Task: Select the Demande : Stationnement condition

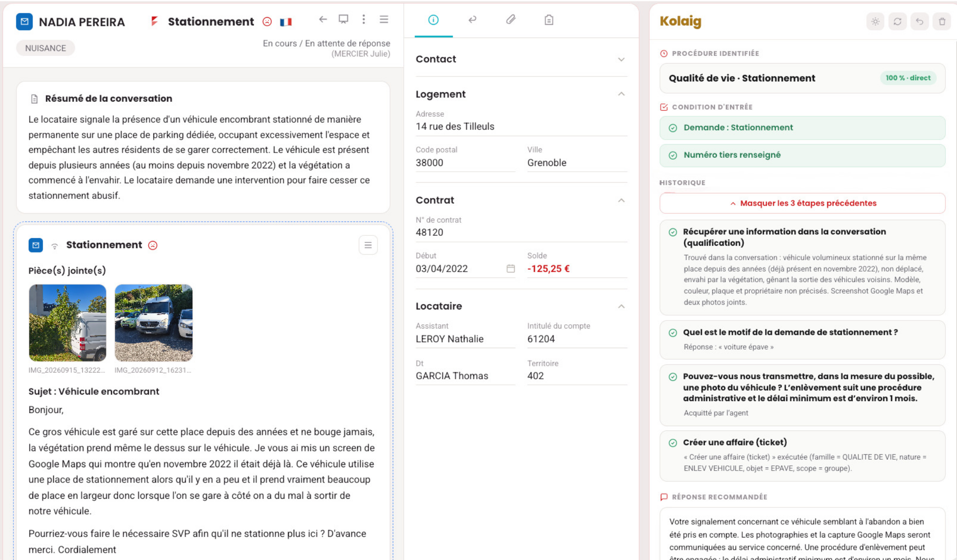Action: point(802,128)
